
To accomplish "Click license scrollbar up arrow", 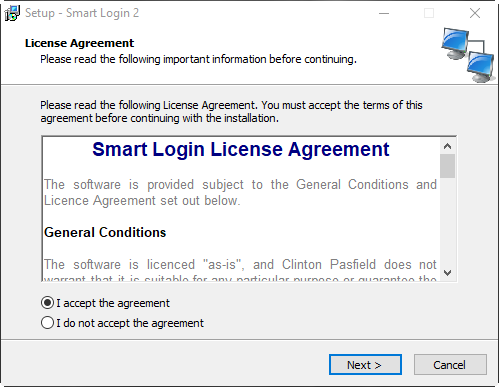I will [448, 146].
